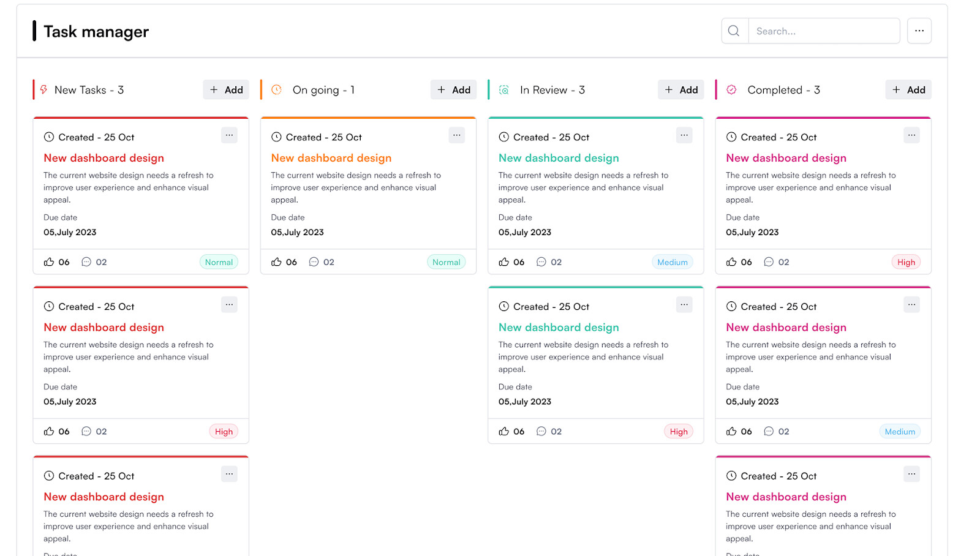Click the Completed checkmark badge icon
980x556 pixels.
pyautogui.click(x=731, y=90)
